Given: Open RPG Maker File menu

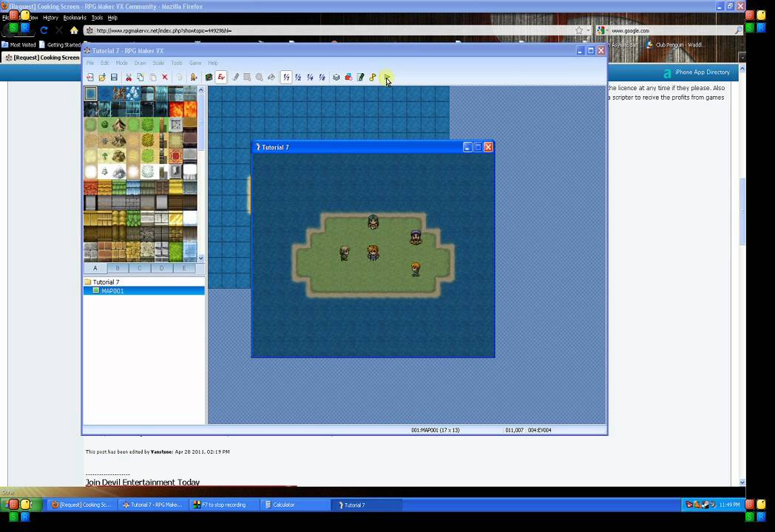Looking at the screenshot, I should (90, 64).
